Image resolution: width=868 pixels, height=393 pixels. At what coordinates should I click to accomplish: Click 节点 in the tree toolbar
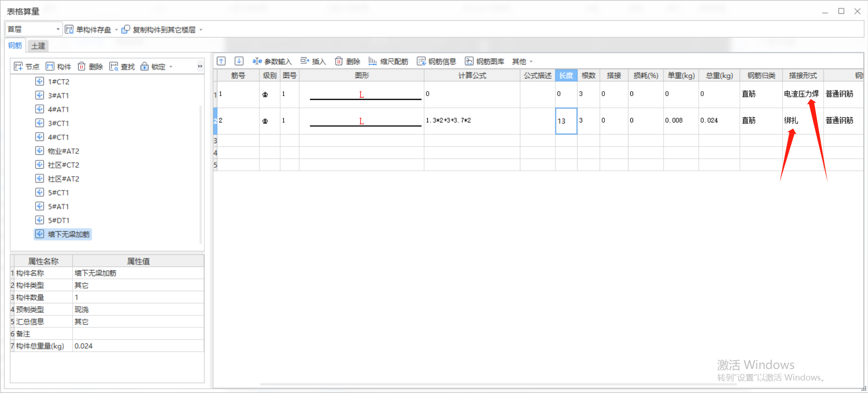[27, 67]
